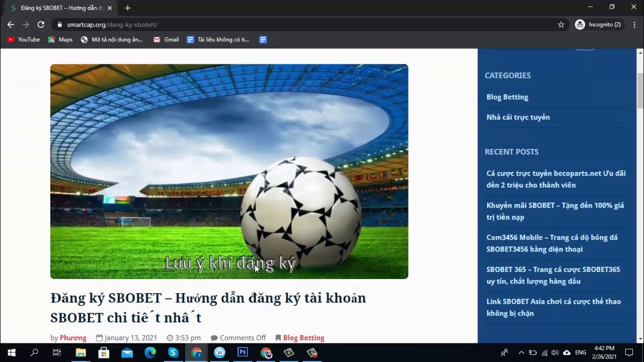Viewport: 644px width, 362px height.
Task: Open the People icon in the system tray
Action: [505, 352]
